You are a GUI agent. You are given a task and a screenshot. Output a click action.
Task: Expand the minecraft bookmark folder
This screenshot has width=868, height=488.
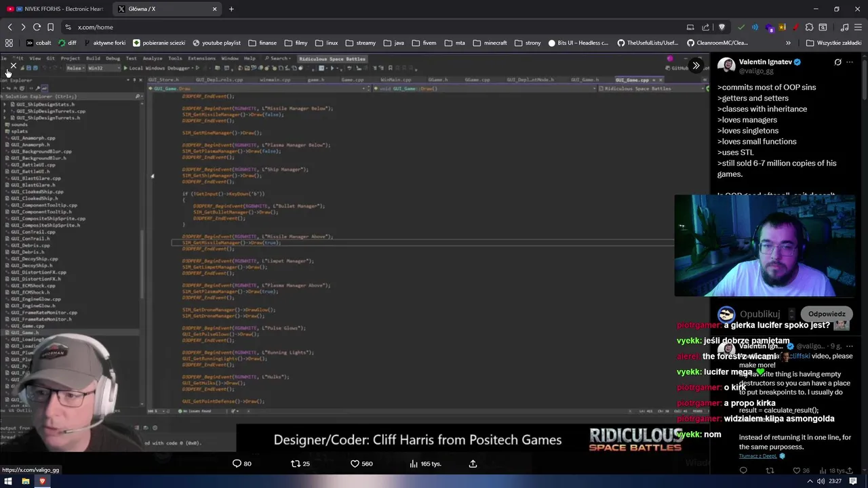(x=490, y=43)
